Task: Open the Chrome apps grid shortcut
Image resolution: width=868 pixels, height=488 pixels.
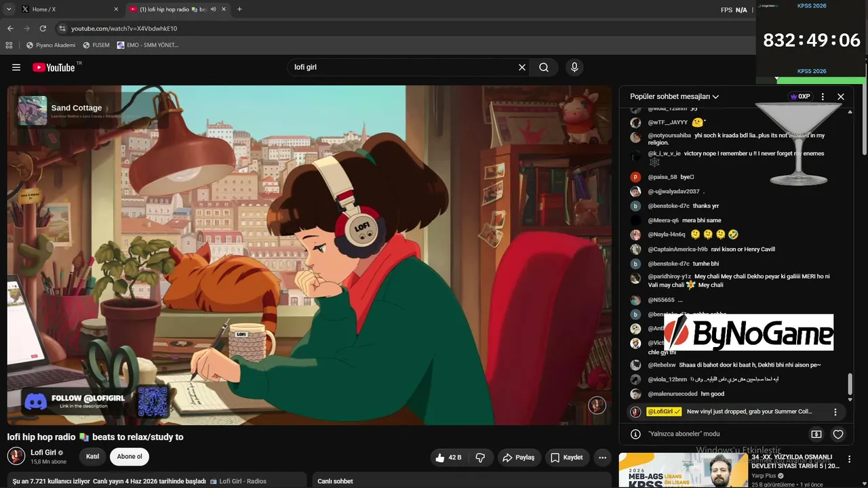Action: pos(9,45)
